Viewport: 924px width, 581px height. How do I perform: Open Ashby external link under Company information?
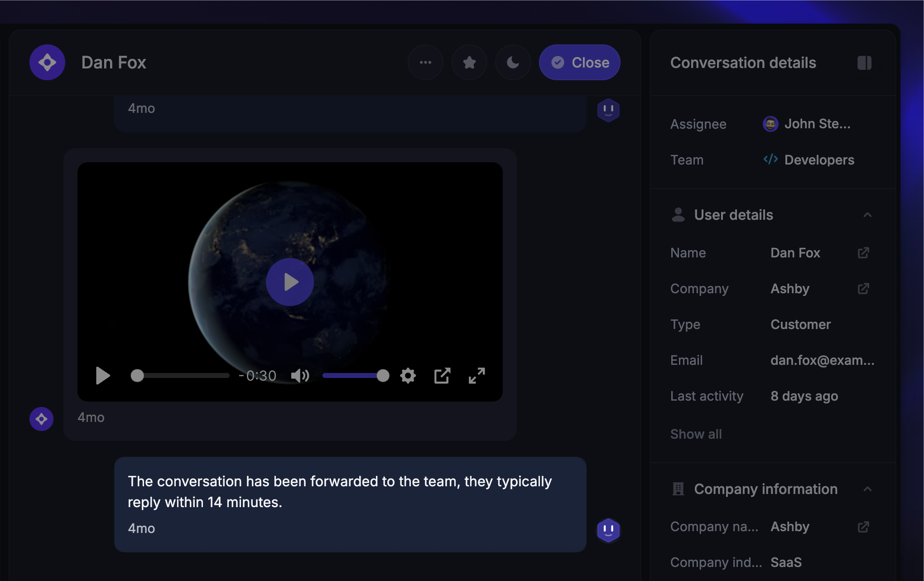863,527
